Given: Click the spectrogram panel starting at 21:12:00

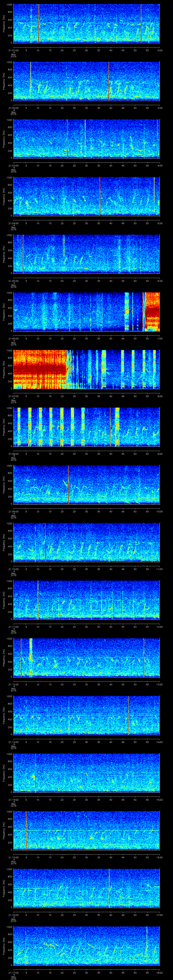Looking at the screenshot, I should click(x=86, y=657).
